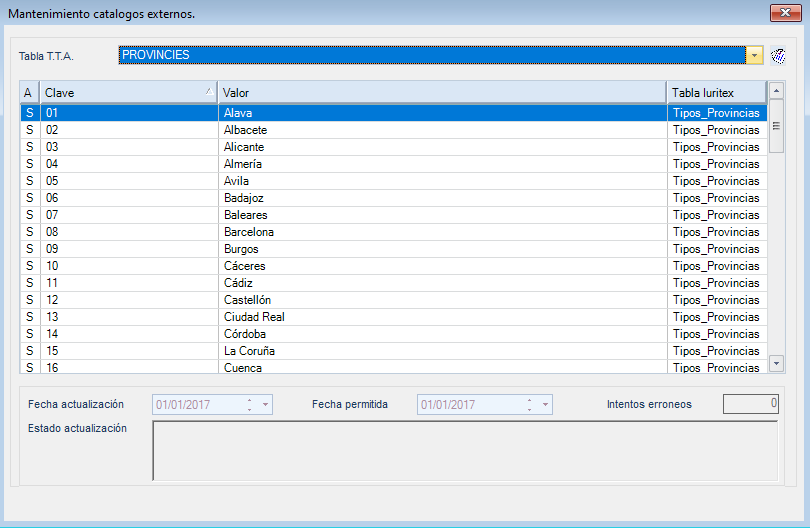Image resolution: width=810 pixels, height=528 pixels.
Task: Click the scrollbar down arrow of the table
Action: [x=776, y=364]
